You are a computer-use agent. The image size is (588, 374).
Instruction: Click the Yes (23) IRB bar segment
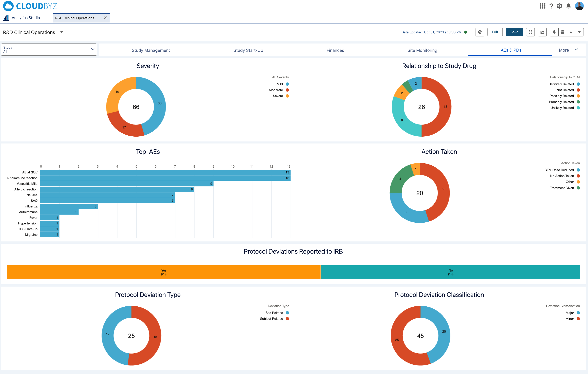(x=164, y=272)
